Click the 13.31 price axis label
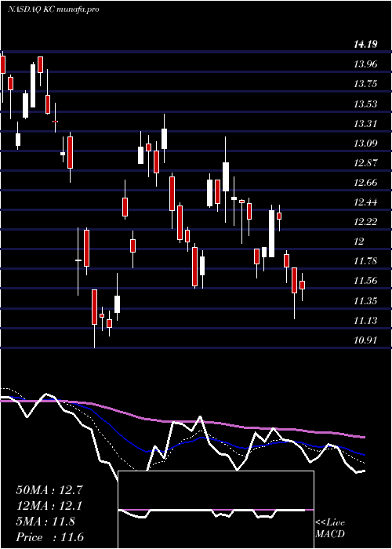 click(365, 123)
